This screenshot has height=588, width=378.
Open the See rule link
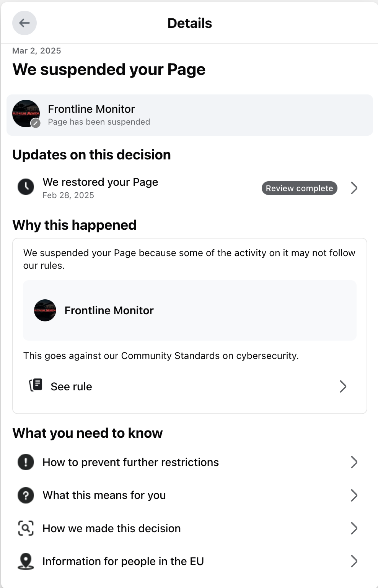point(72,387)
